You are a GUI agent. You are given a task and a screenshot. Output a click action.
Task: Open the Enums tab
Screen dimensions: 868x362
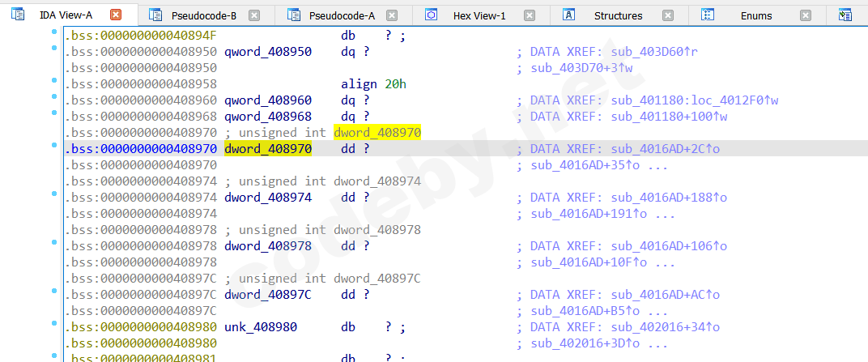[x=756, y=15]
